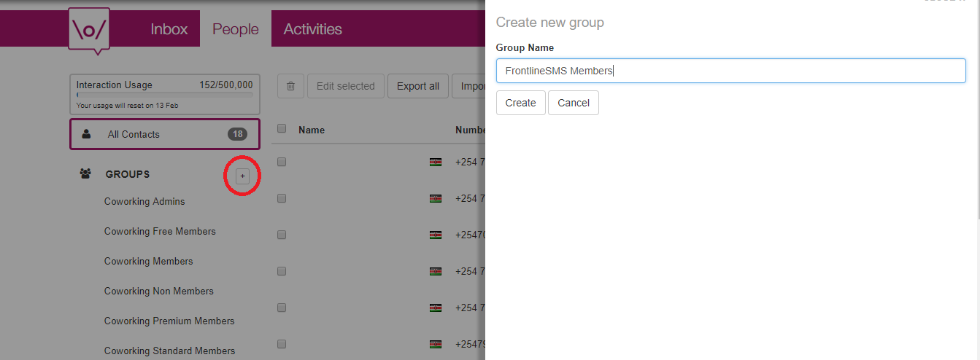This screenshot has height=360, width=980.
Task: Click the Create button
Action: click(520, 103)
